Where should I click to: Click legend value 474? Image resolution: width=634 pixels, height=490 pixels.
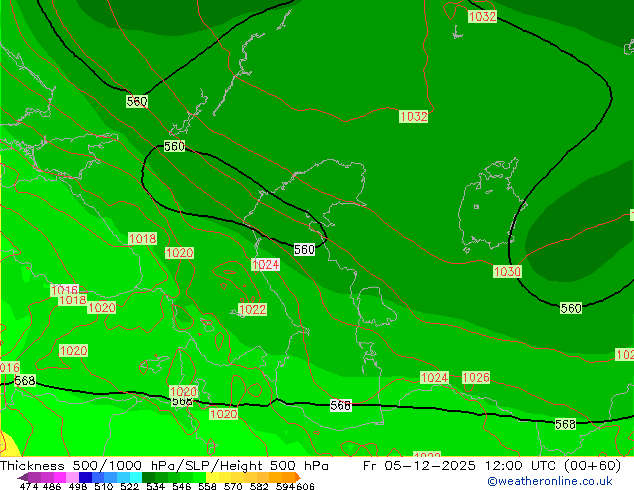pyautogui.click(x=29, y=486)
